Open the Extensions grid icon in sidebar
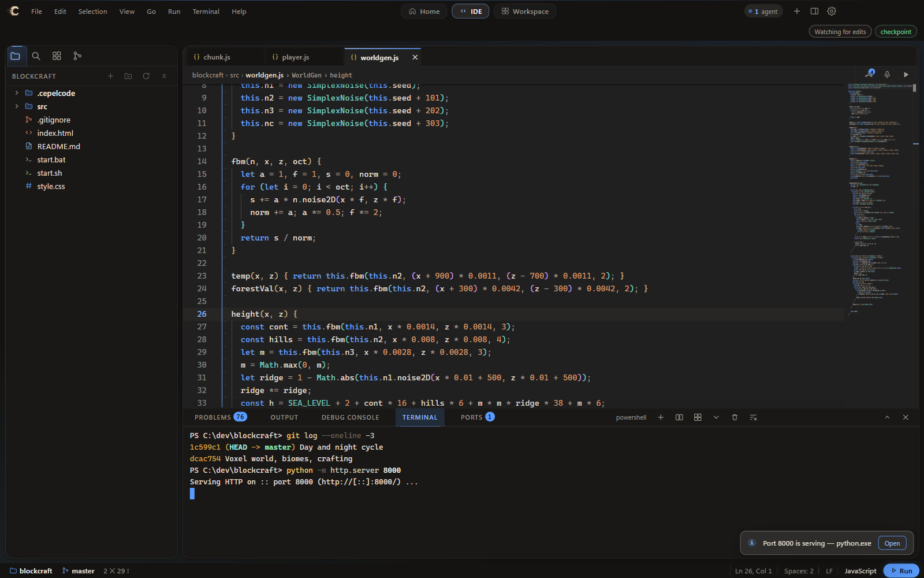 tap(57, 56)
